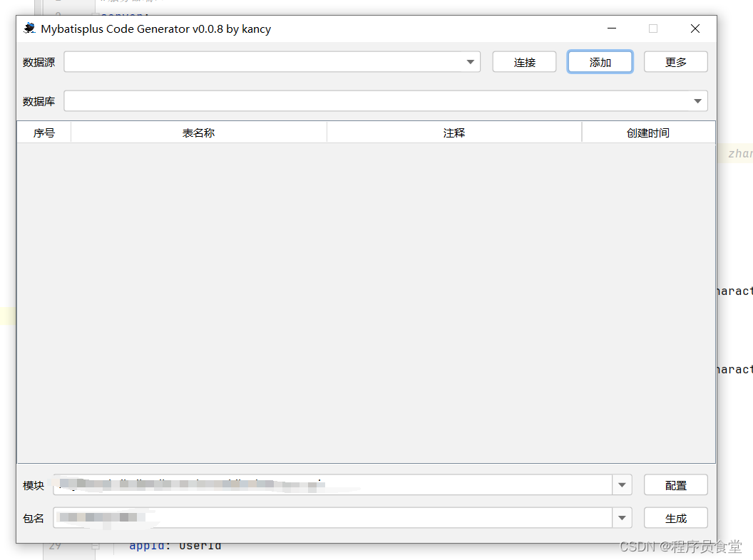Expand the 包名 package name dropdown

(x=621, y=518)
